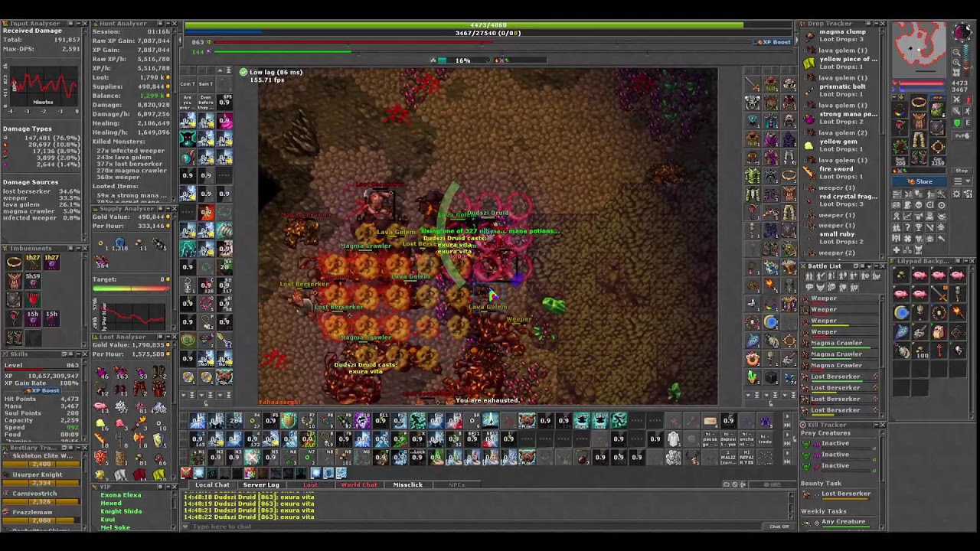This screenshot has height=551, width=980.
Task: Switch to the Server Log chat tab
Action: 261,484
